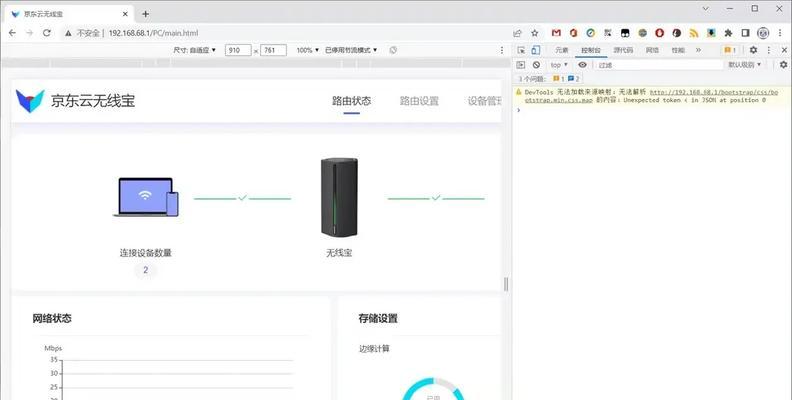This screenshot has height=400, width=792.
Task: Open the Chrome profile avatar
Action: pyautogui.click(x=763, y=33)
